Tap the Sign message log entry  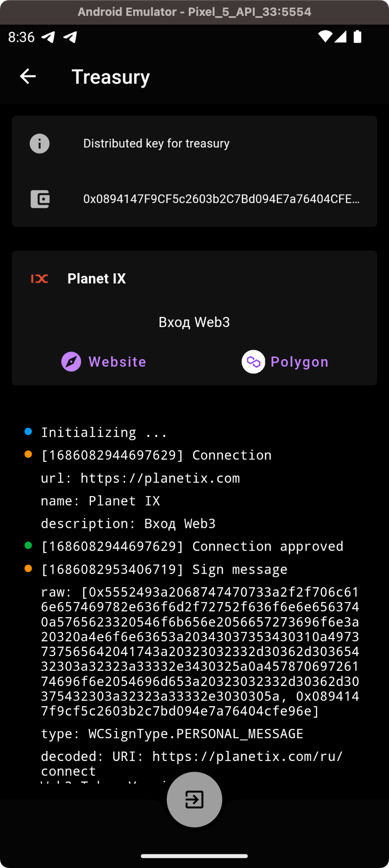164,569
